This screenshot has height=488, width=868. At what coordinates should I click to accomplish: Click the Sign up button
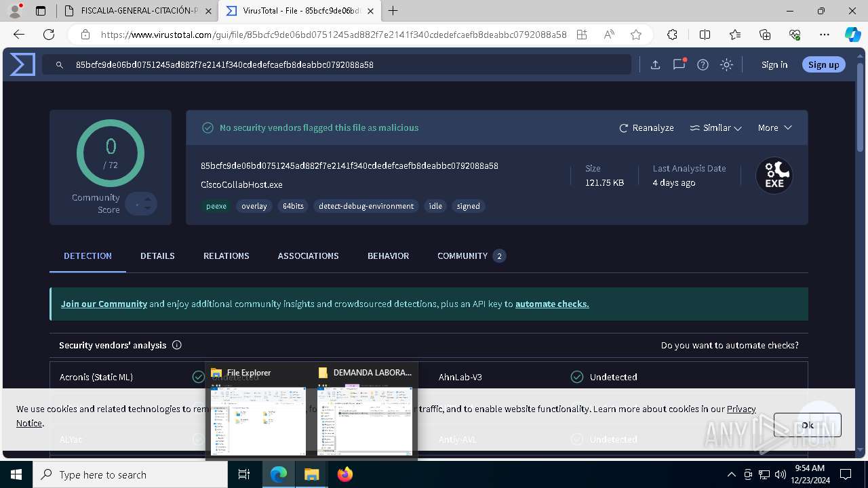coord(823,64)
